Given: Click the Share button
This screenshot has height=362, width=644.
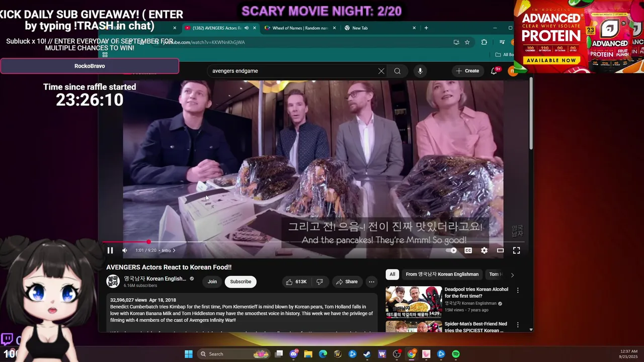Looking at the screenshot, I should click(x=347, y=282).
